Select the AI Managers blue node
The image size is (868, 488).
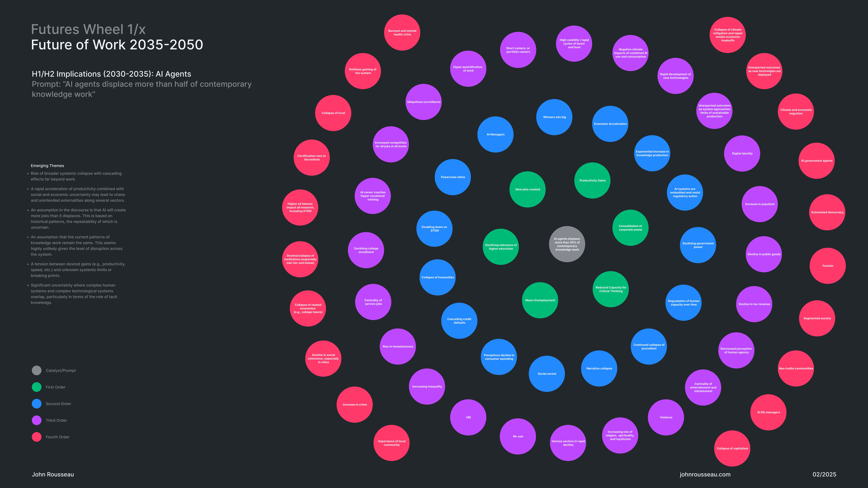(495, 134)
